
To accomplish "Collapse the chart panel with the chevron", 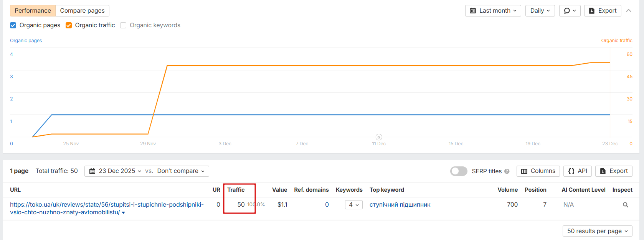I will click(x=629, y=11).
